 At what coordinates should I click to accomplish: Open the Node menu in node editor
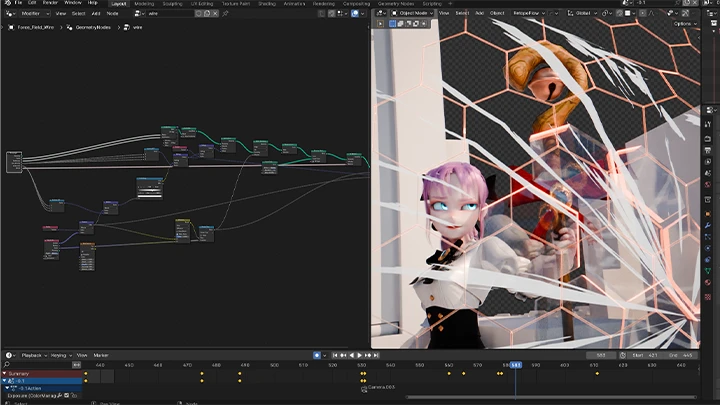[112, 14]
